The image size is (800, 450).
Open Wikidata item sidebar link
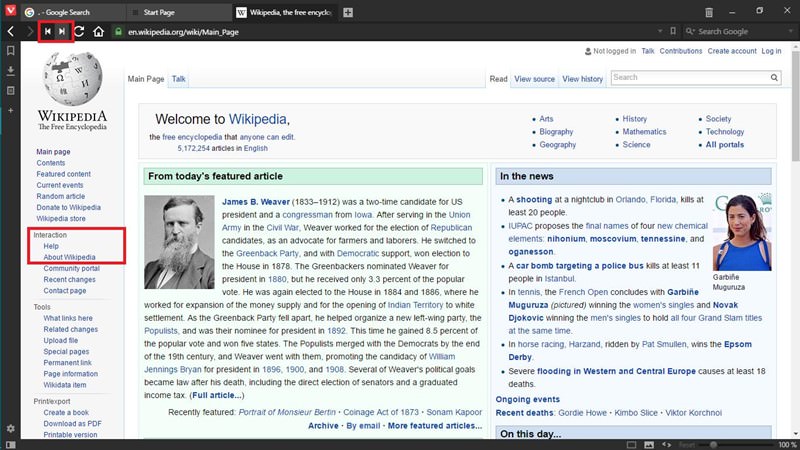click(65, 385)
